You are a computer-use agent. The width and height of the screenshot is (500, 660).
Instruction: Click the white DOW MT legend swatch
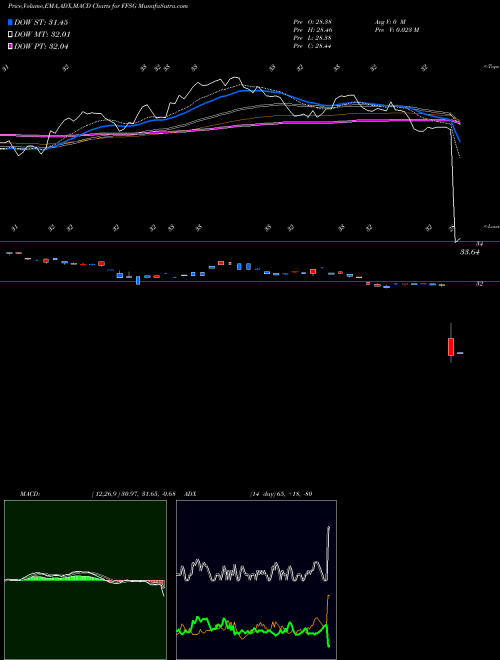tap(10, 35)
